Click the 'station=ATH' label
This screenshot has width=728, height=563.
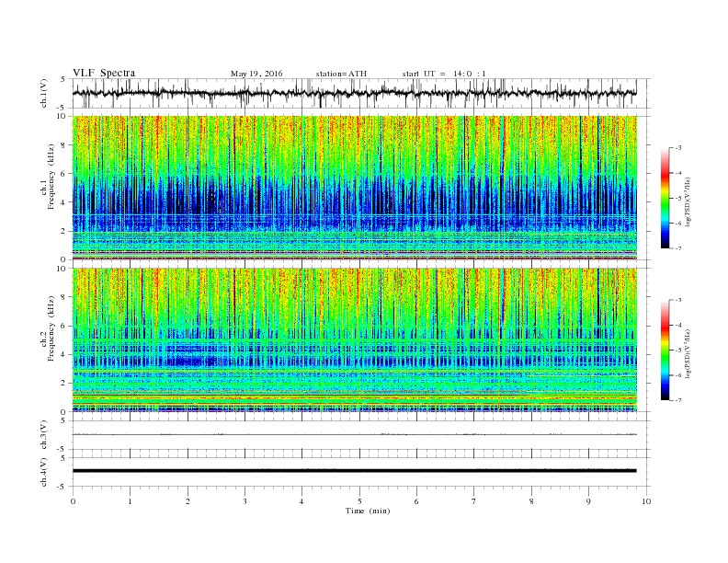pos(341,74)
